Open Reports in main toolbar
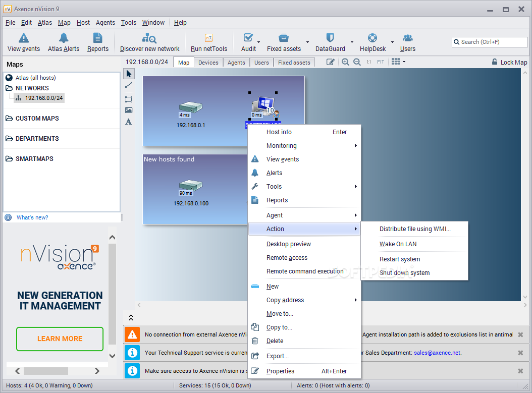532x393 pixels. (x=98, y=42)
